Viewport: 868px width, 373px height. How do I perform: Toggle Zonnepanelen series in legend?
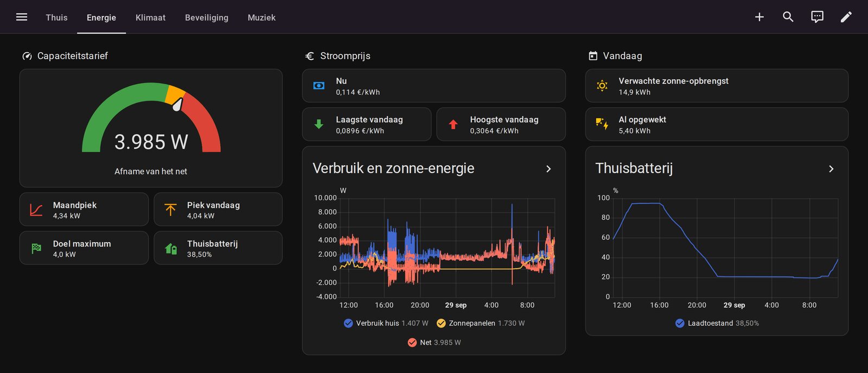click(481, 323)
